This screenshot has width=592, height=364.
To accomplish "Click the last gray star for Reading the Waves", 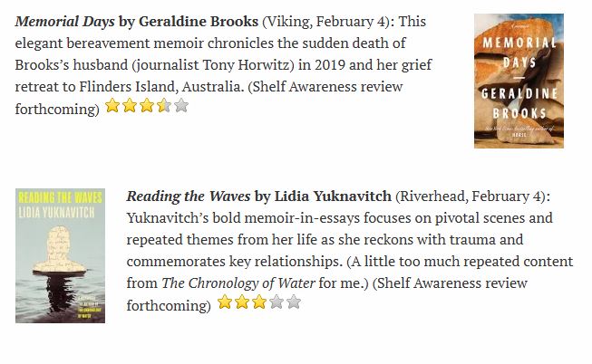I will click(294, 302).
